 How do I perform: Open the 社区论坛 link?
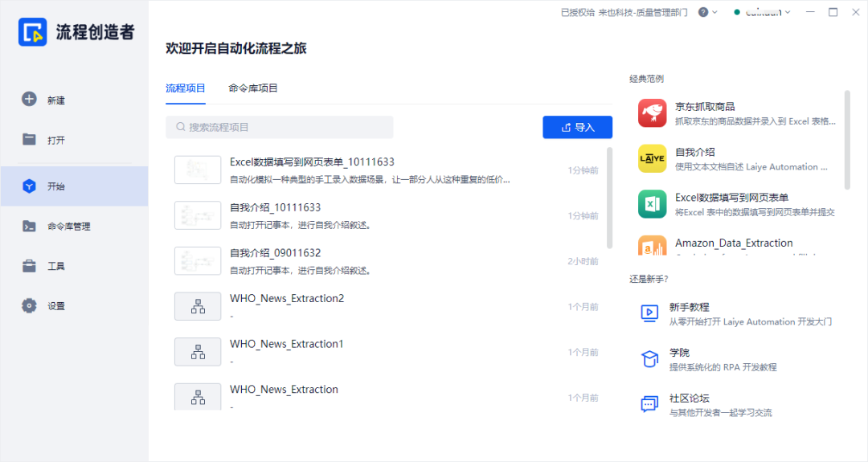pyautogui.click(x=690, y=398)
